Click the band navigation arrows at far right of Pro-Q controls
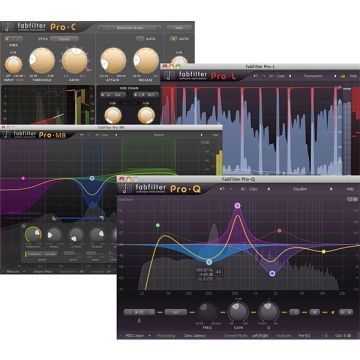360x360 pixels. (x=346, y=312)
